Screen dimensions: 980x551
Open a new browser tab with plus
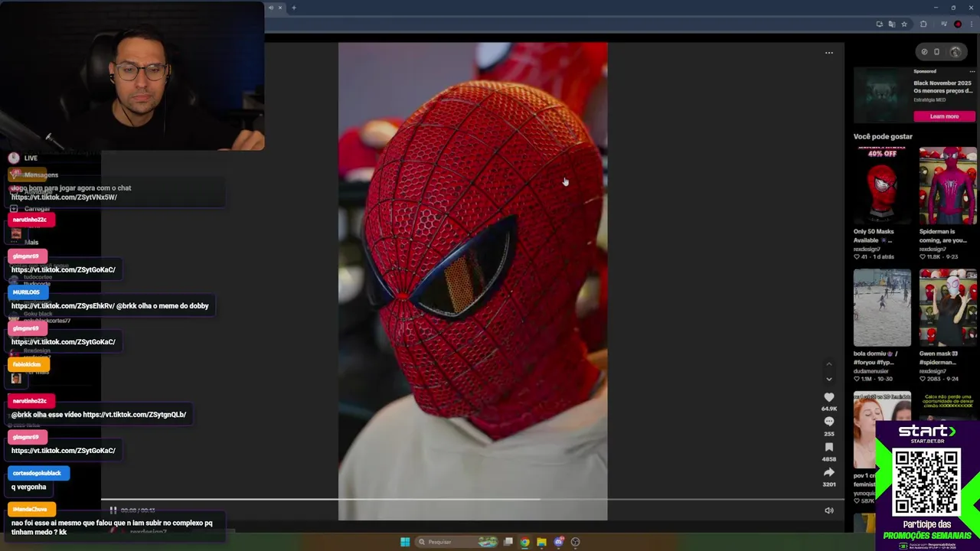[293, 8]
